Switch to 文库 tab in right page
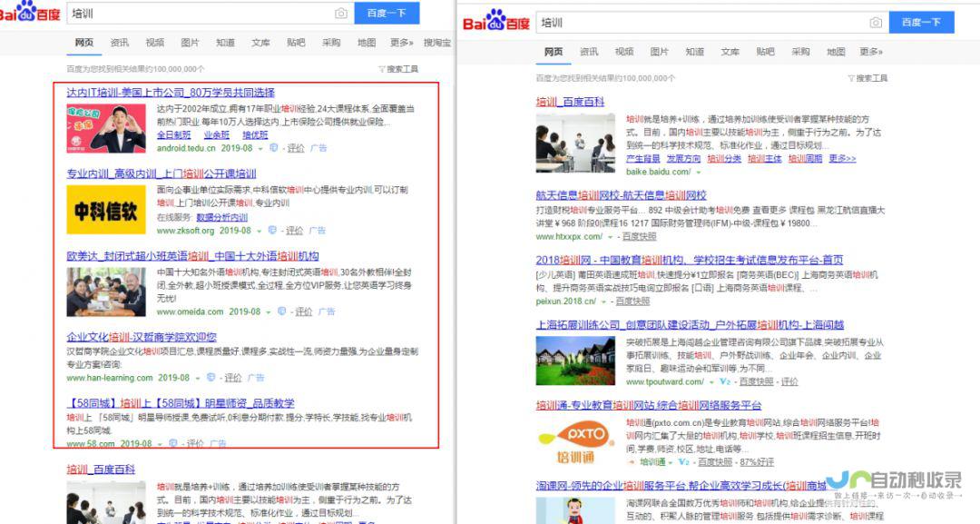 (730, 52)
